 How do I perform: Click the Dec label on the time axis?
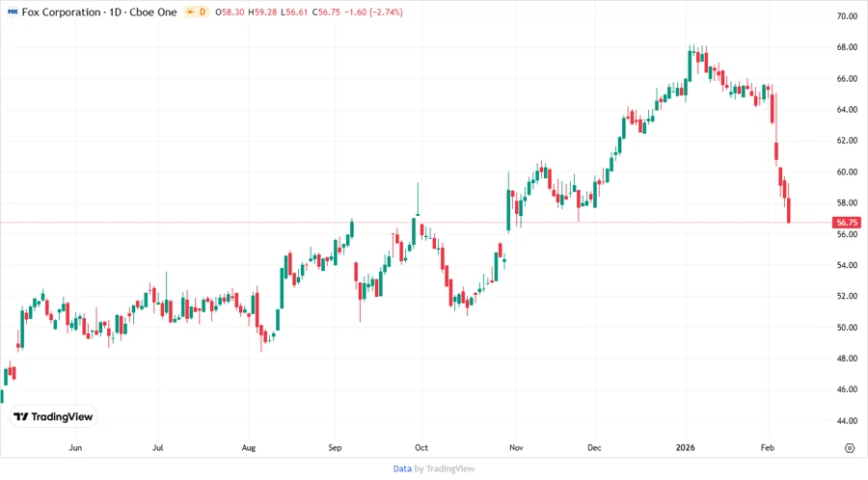coord(594,447)
